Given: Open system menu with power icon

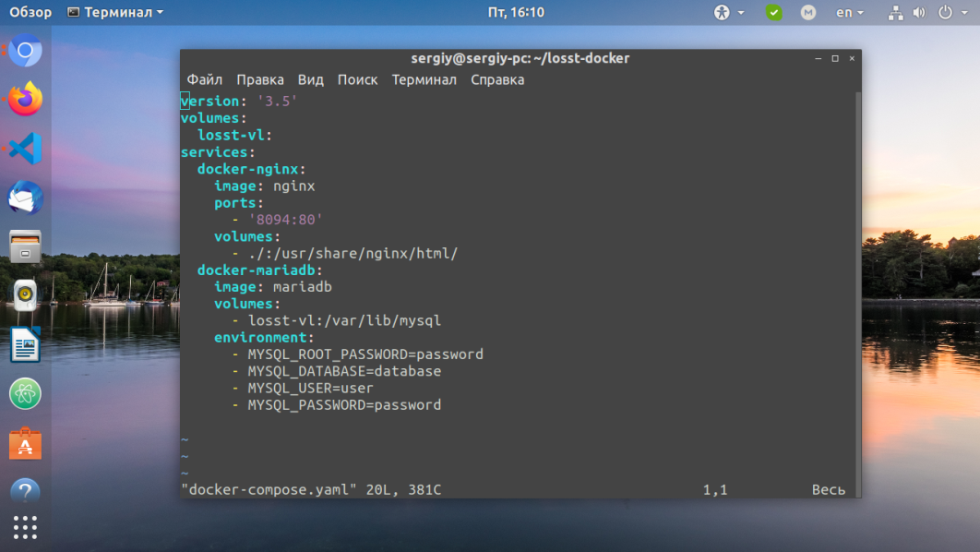Looking at the screenshot, I should pos(950,13).
